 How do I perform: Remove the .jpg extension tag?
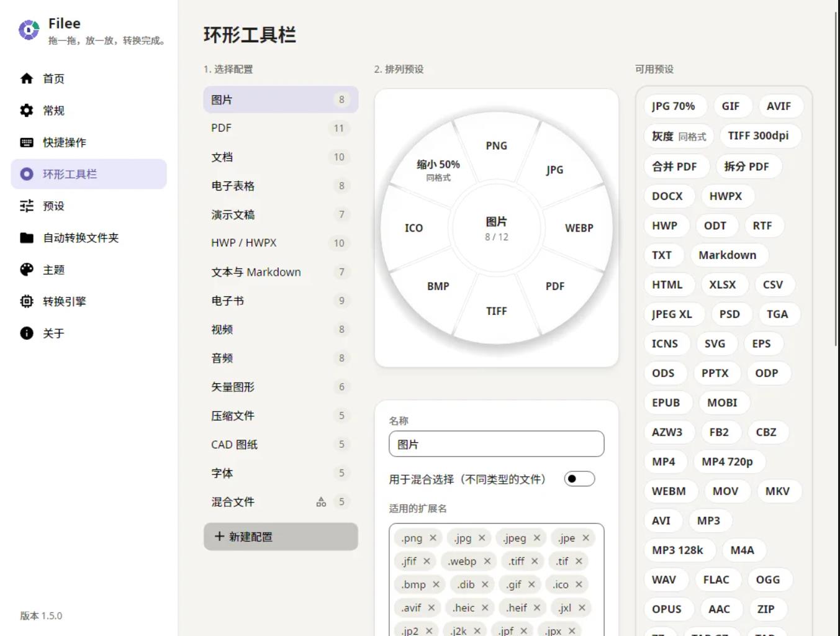482,538
